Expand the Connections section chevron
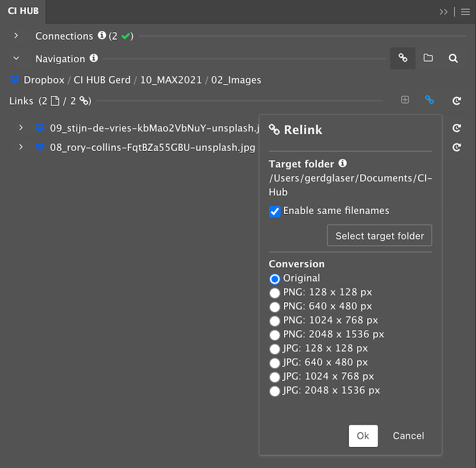The height and width of the screenshot is (468, 476). click(16, 36)
